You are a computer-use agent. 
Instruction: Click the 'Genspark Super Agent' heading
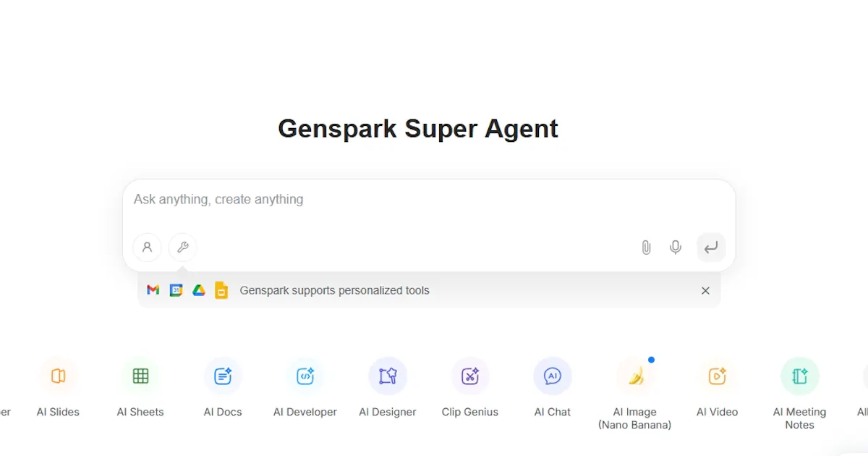[x=418, y=129]
